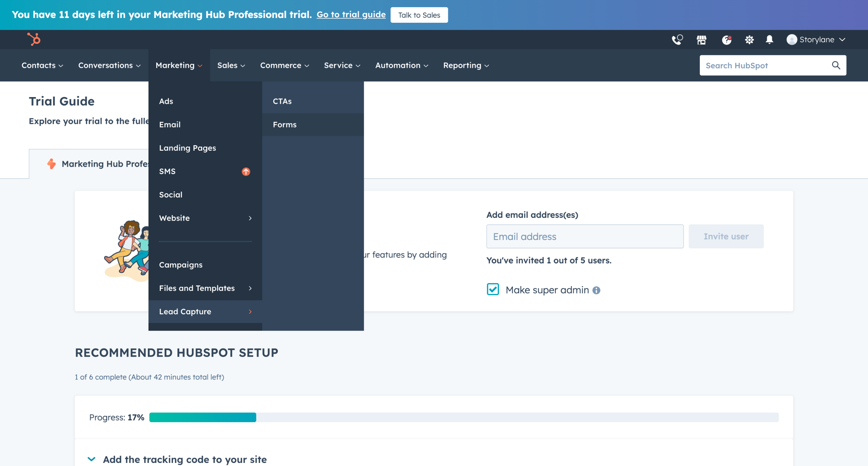Click Go to trial guide link
Viewport: 868px width, 466px height.
[x=351, y=15]
